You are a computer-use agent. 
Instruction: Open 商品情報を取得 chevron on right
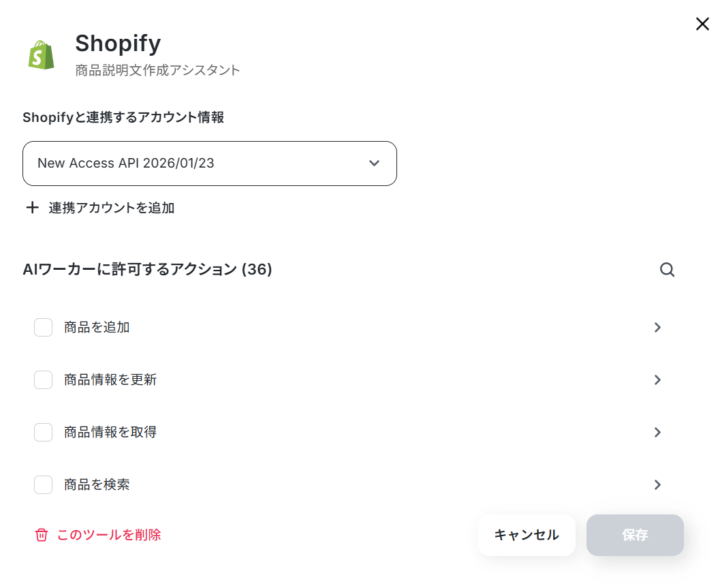tap(657, 433)
